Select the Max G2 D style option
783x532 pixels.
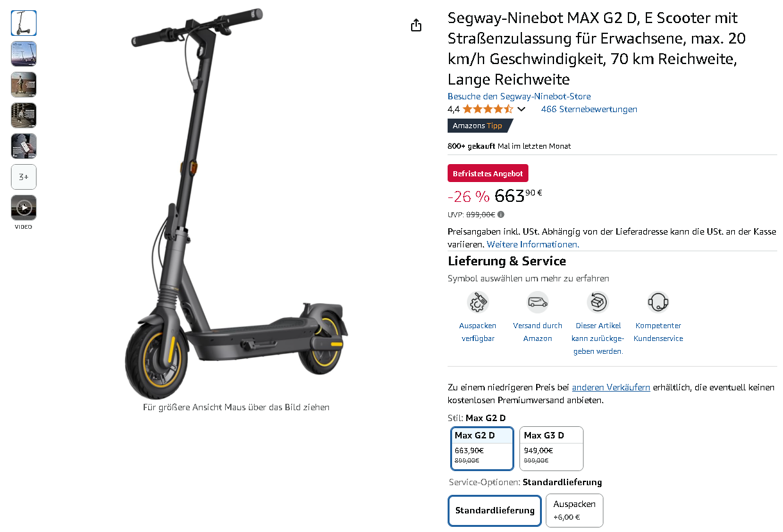tap(482, 449)
